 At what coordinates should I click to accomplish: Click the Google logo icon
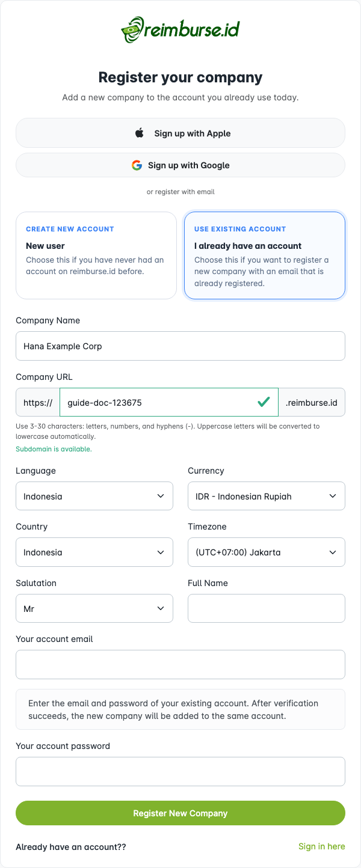click(137, 165)
